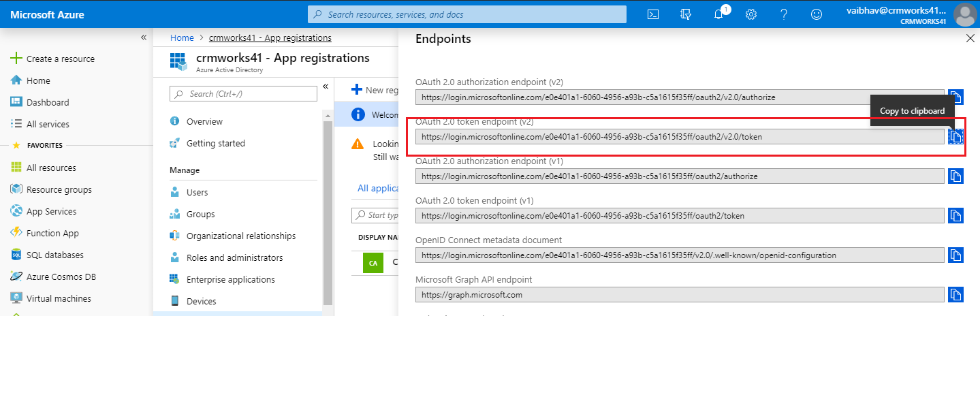This screenshot has width=980, height=395.
Task: Open All resources favorite
Action: click(x=43, y=168)
